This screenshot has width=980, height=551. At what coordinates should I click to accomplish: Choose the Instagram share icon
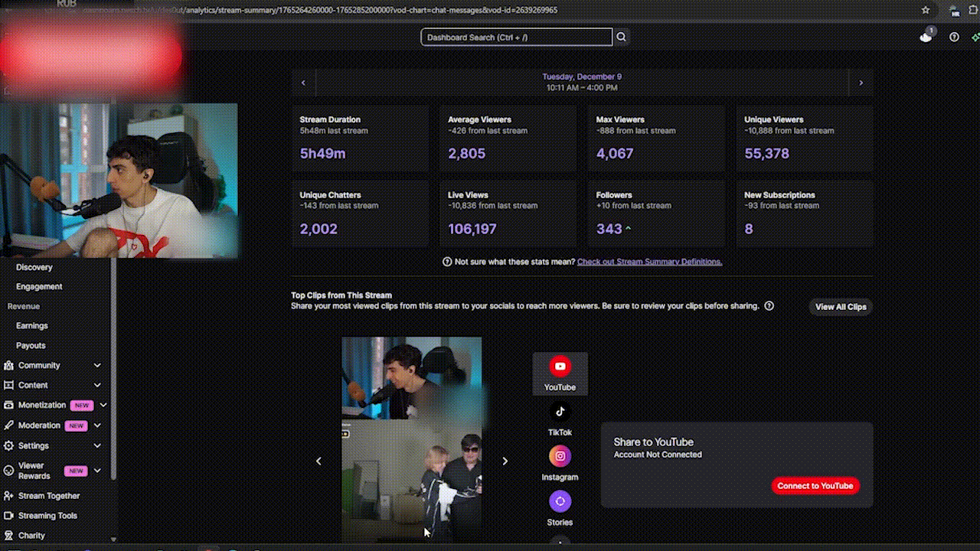point(560,456)
